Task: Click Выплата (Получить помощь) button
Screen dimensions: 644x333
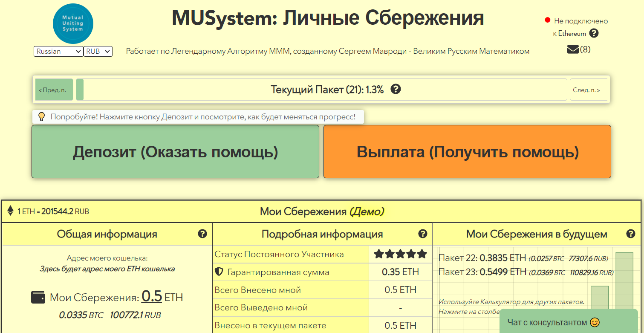Action: [467, 151]
